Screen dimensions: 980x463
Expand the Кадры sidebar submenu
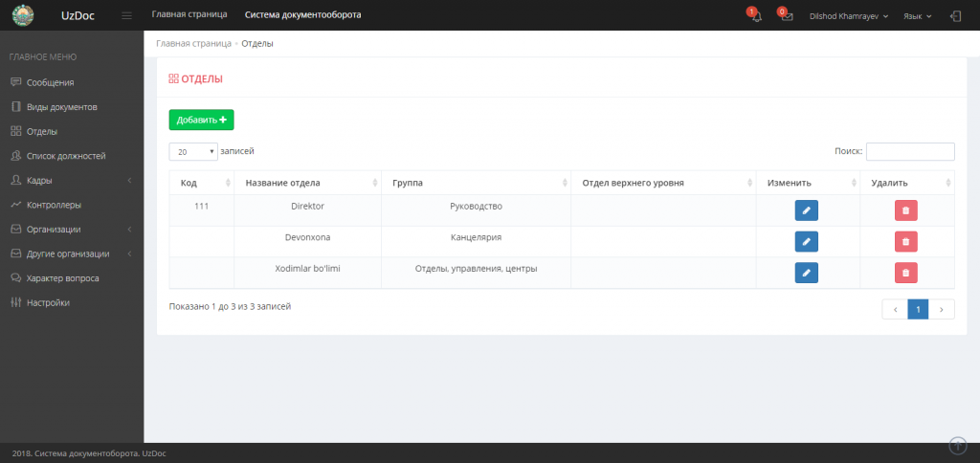coord(72,181)
